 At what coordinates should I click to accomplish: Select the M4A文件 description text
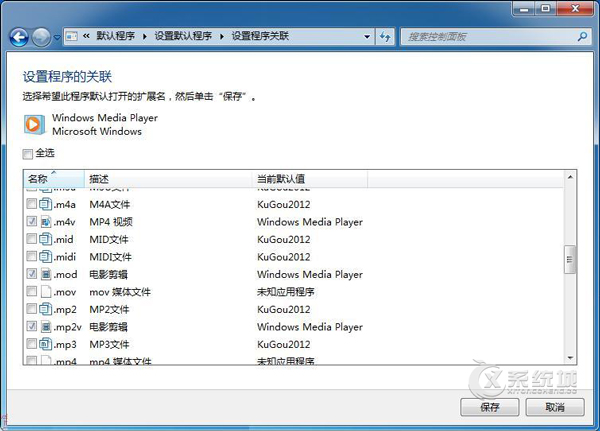(109, 204)
